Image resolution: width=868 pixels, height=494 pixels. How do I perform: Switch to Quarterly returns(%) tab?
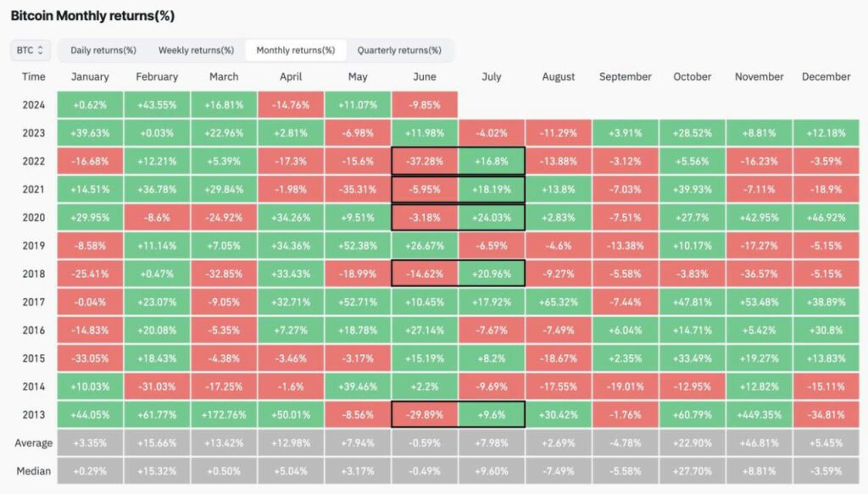click(399, 50)
